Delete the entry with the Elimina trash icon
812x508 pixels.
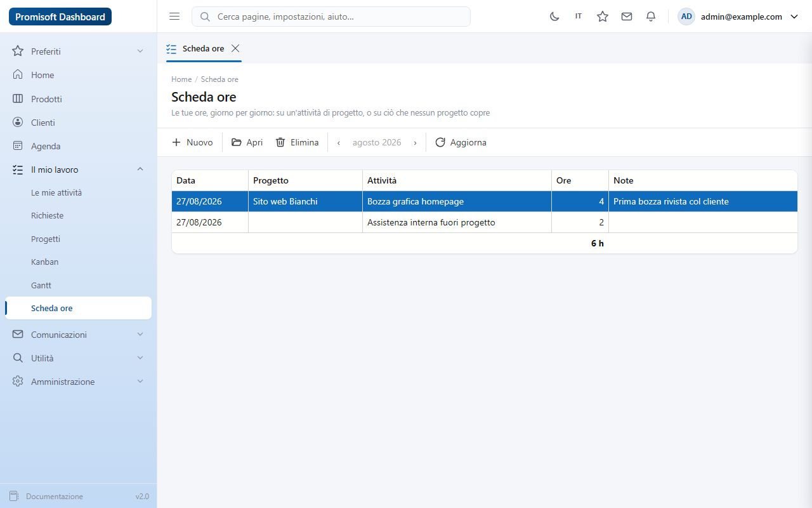pos(297,142)
